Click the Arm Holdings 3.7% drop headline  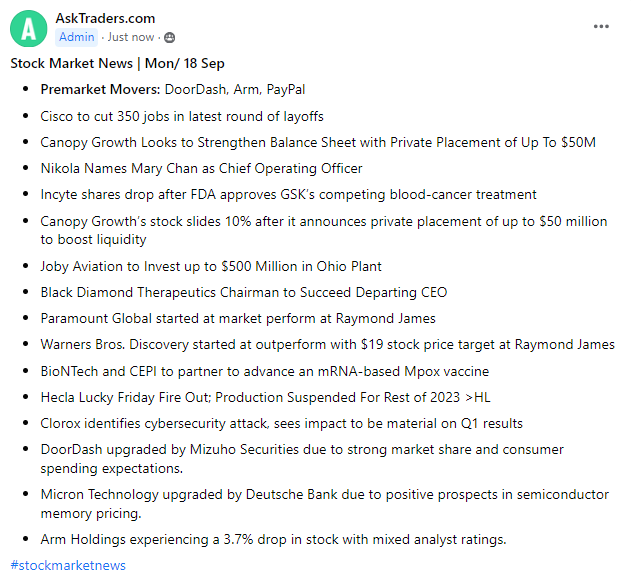coord(273,539)
